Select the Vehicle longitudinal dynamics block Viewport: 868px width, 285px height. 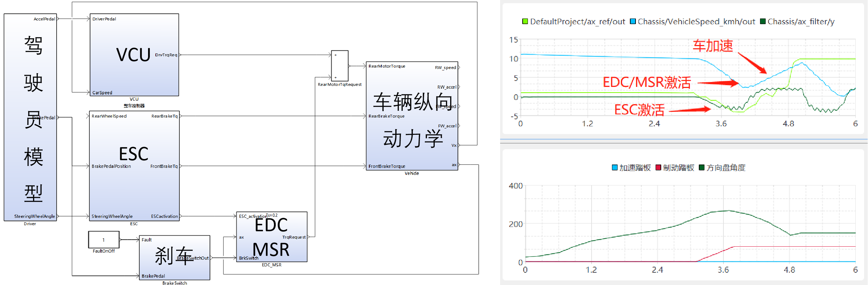pos(412,116)
